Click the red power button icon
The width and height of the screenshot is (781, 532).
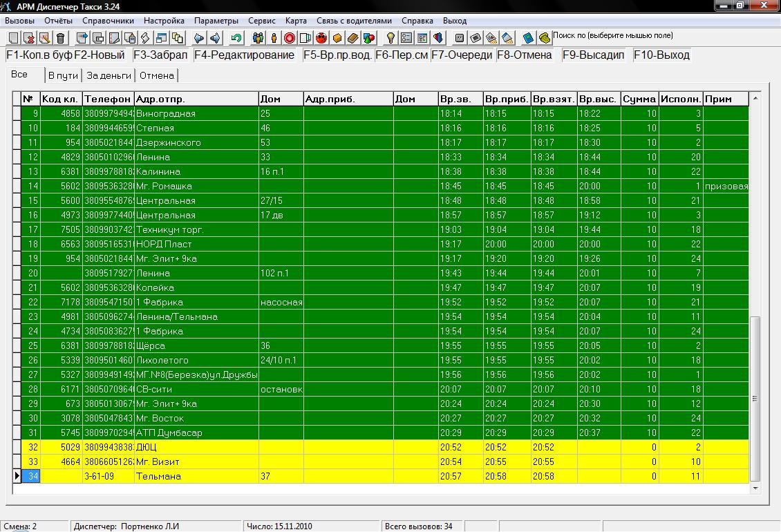click(289, 38)
